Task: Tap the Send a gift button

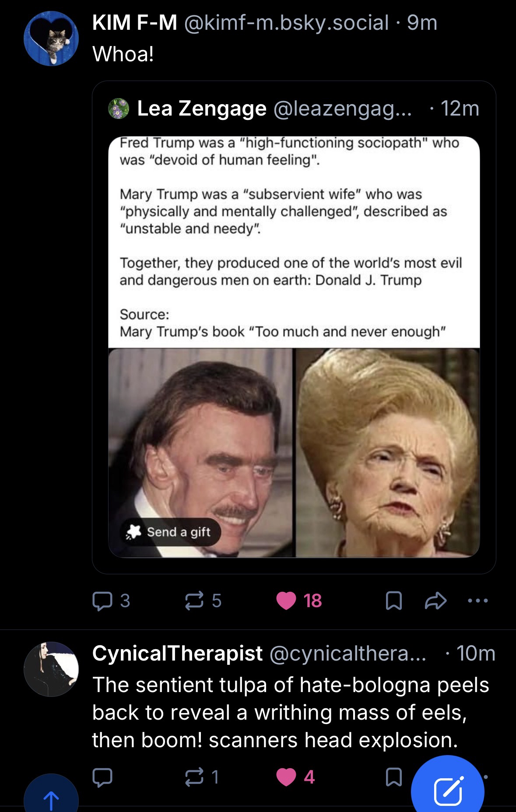Action: click(170, 532)
